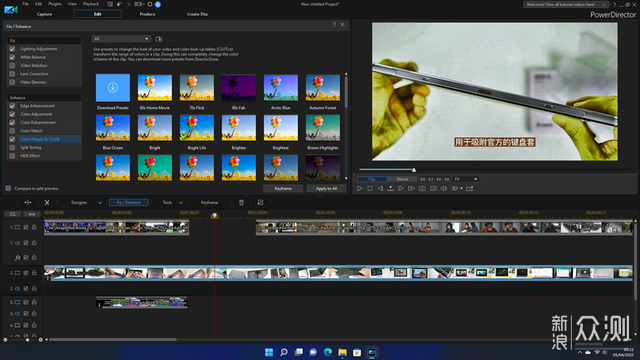Step to the previous frame
Image resolution: width=640 pixels, height=360 pixels.
coord(380,189)
